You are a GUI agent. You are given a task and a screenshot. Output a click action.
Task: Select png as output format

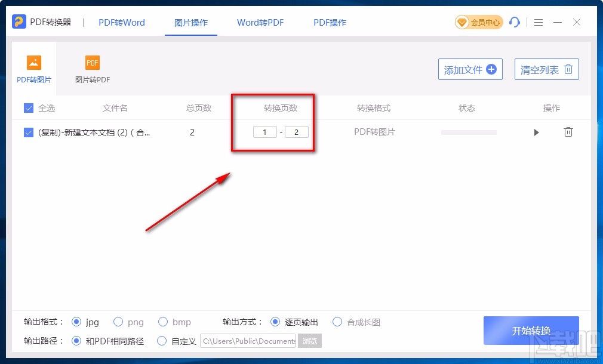(x=118, y=322)
